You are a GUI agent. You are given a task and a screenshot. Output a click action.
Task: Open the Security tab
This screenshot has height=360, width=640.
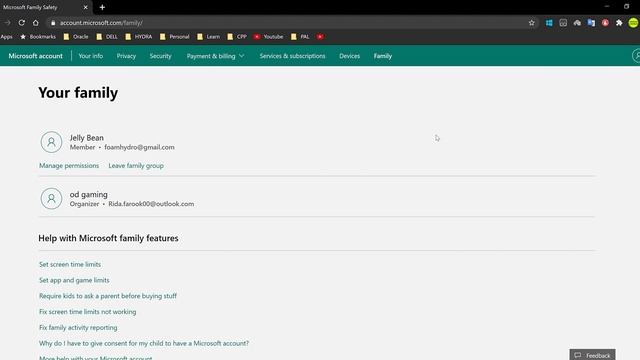tap(160, 56)
